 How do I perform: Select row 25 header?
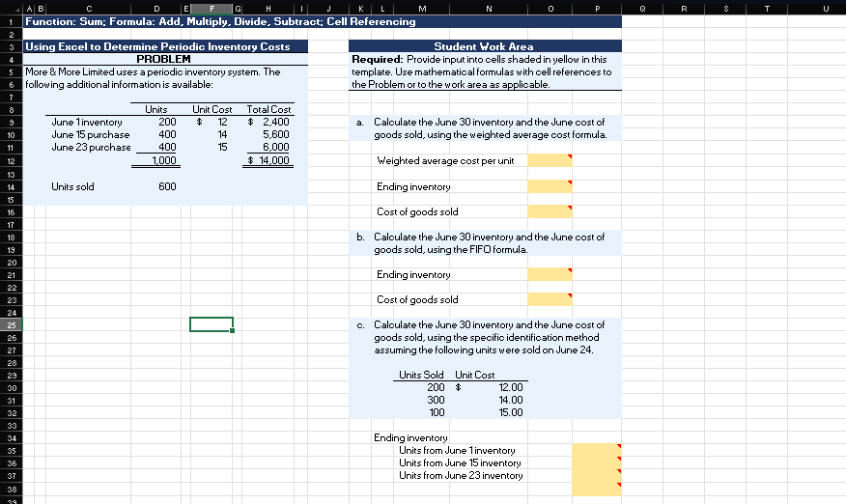coord(12,324)
